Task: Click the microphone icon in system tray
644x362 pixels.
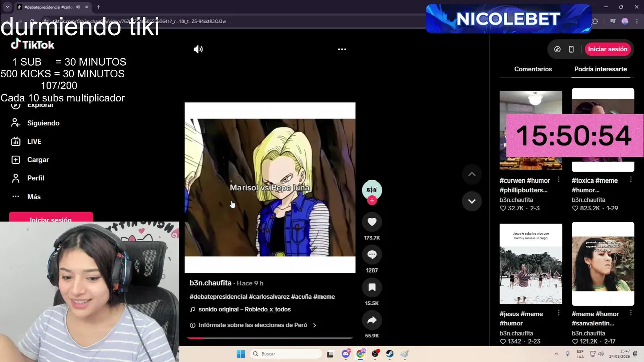Action: point(568,354)
